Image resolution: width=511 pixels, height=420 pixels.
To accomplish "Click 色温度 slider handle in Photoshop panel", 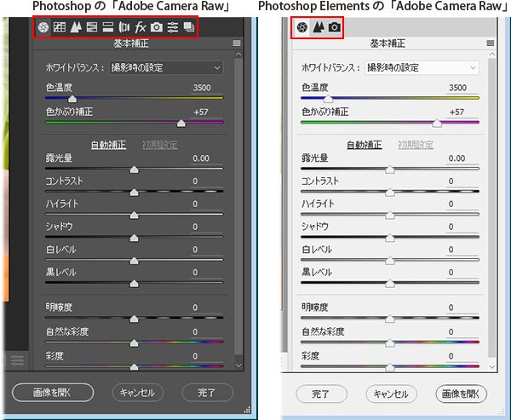I will [72, 99].
